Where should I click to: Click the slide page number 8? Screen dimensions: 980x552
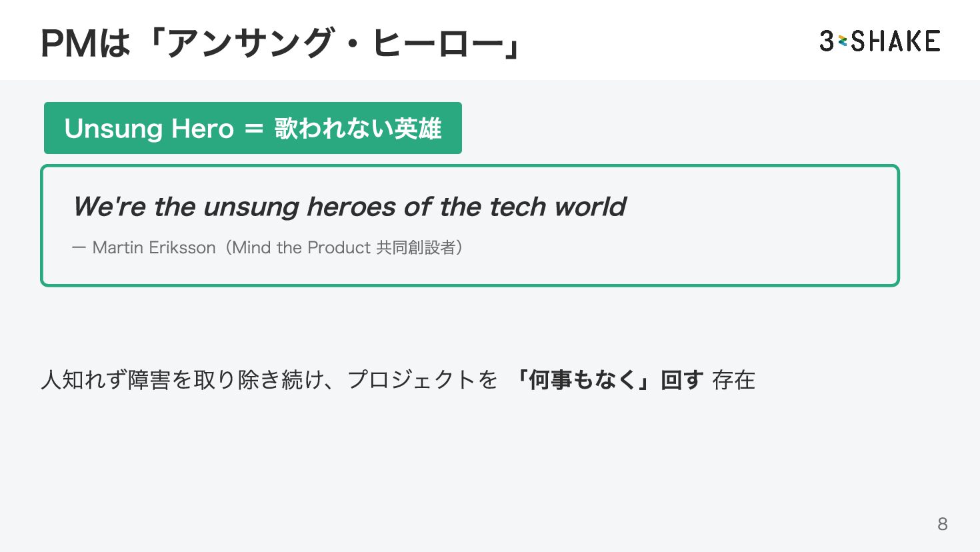click(x=942, y=524)
